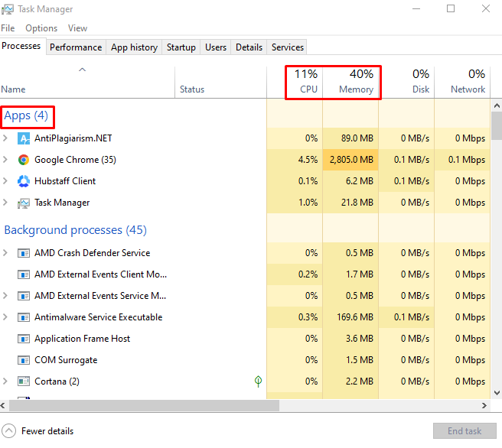This screenshot has width=502, height=448.
Task: Select the Background processes (45) heading
Action: (x=76, y=230)
